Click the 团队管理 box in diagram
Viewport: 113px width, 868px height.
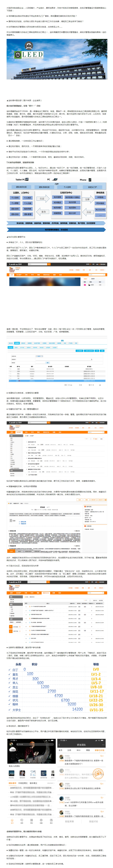point(28,214)
